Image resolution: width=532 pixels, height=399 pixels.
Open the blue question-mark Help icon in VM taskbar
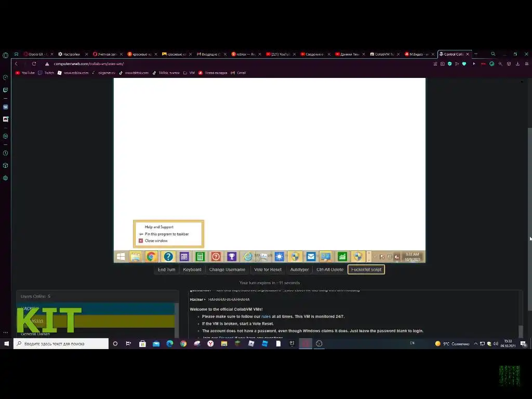tap(168, 257)
